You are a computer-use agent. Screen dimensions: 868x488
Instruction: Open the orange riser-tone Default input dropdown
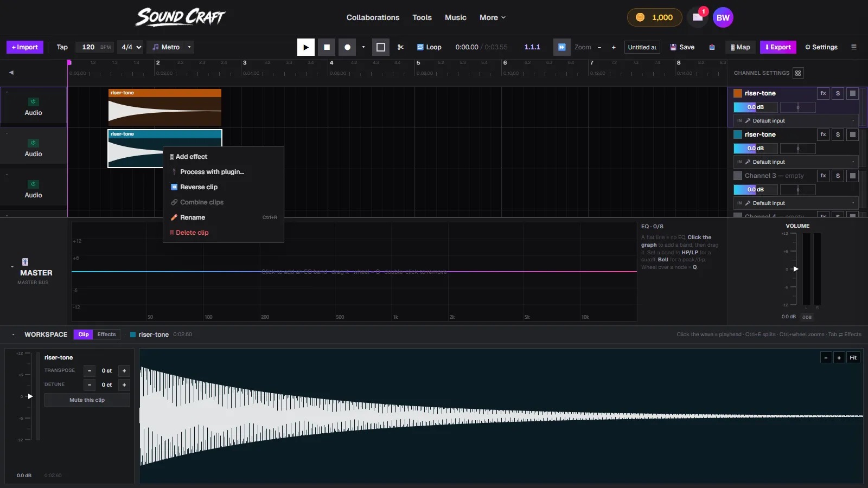tap(796, 121)
